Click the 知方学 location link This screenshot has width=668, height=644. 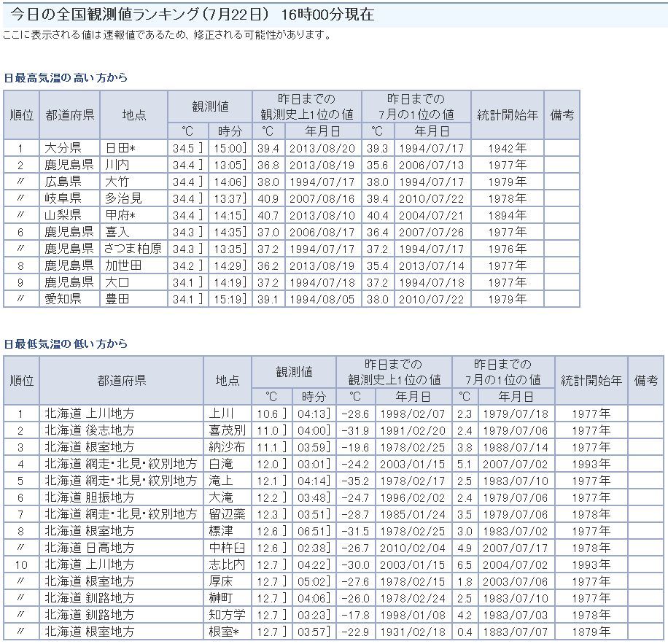(227, 615)
